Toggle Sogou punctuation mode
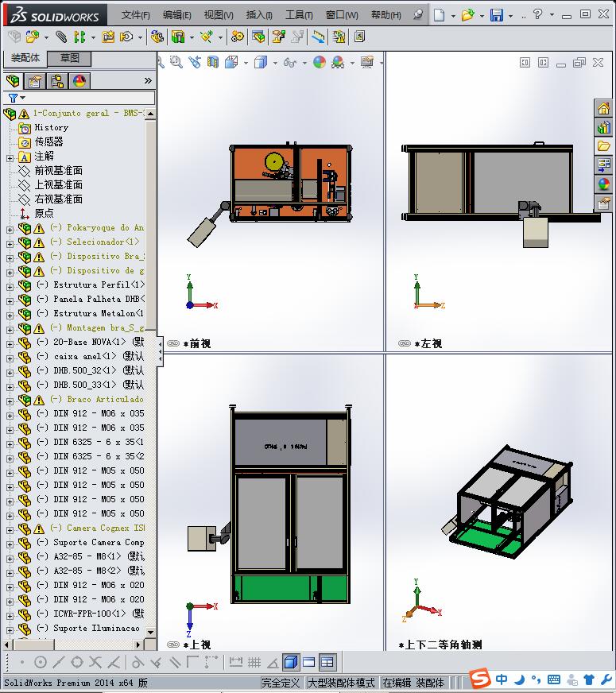Screen dimensions: 616x693 point(536,679)
